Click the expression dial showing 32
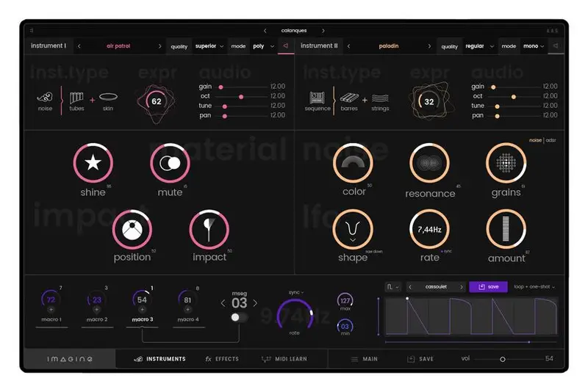Viewport: 588px width, 392px height. 429,101
